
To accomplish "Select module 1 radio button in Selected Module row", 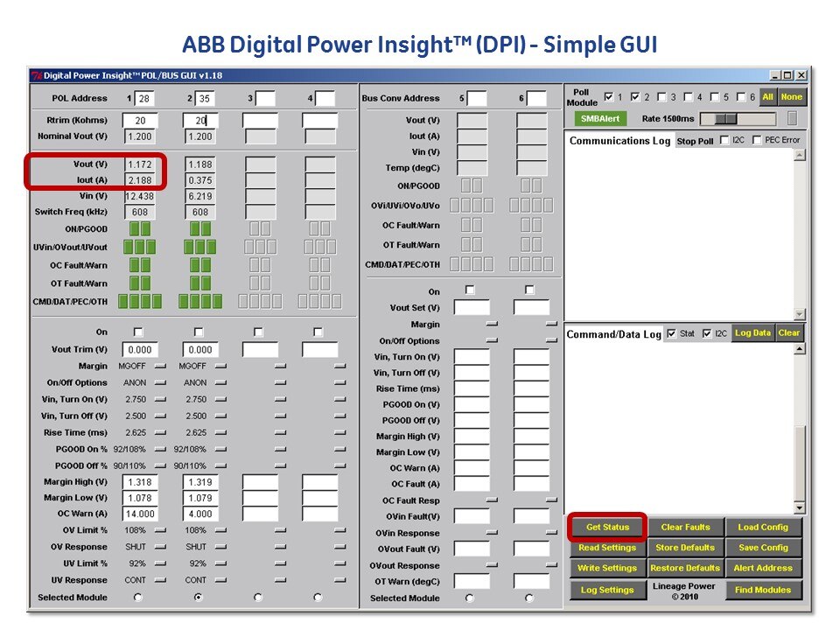I will (138, 598).
